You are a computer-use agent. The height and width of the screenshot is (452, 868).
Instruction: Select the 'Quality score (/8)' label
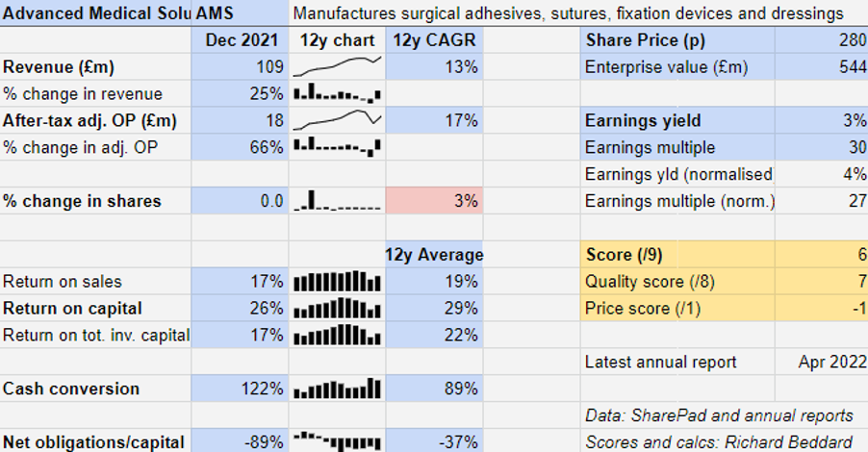click(650, 282)
